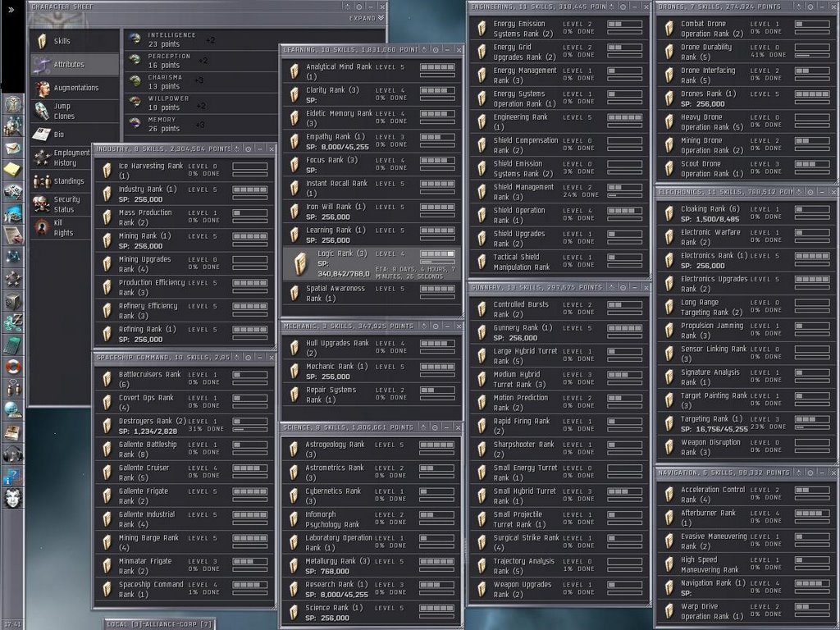Open the Jump Clones tab

[75, 111]
